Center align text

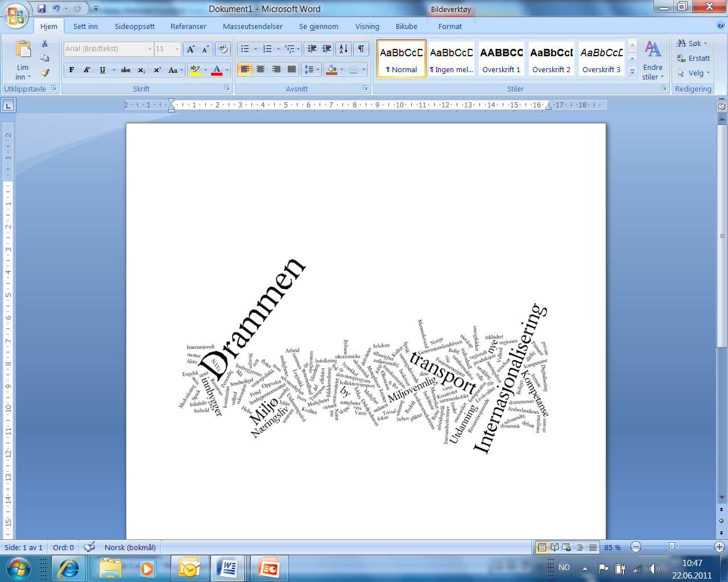(x=260, y=69)
